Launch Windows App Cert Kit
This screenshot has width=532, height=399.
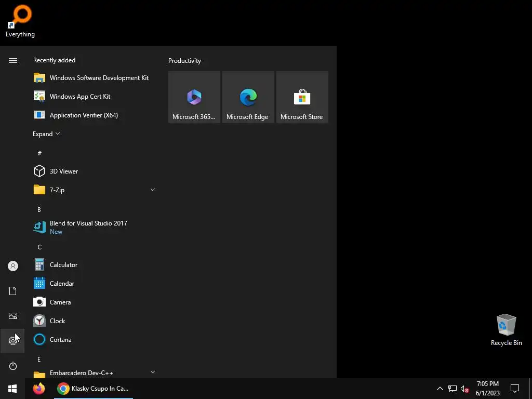(x=95, y=96)
